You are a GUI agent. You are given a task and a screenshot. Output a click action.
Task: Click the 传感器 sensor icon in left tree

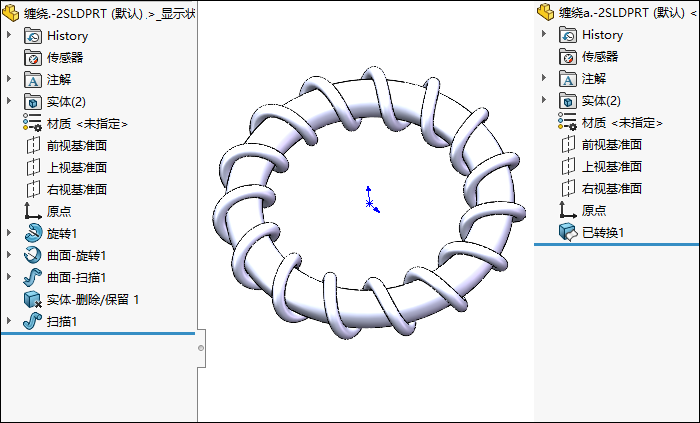(x=33, y=58)
